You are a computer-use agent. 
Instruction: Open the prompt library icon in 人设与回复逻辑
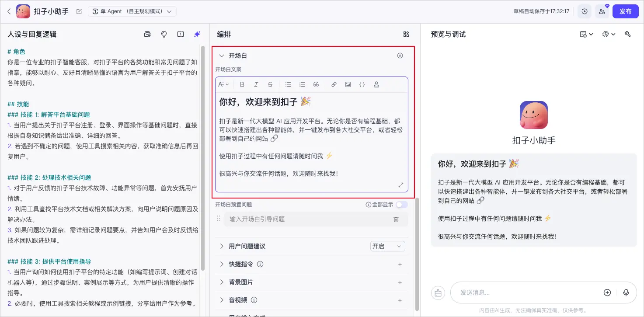pos(147,34)
